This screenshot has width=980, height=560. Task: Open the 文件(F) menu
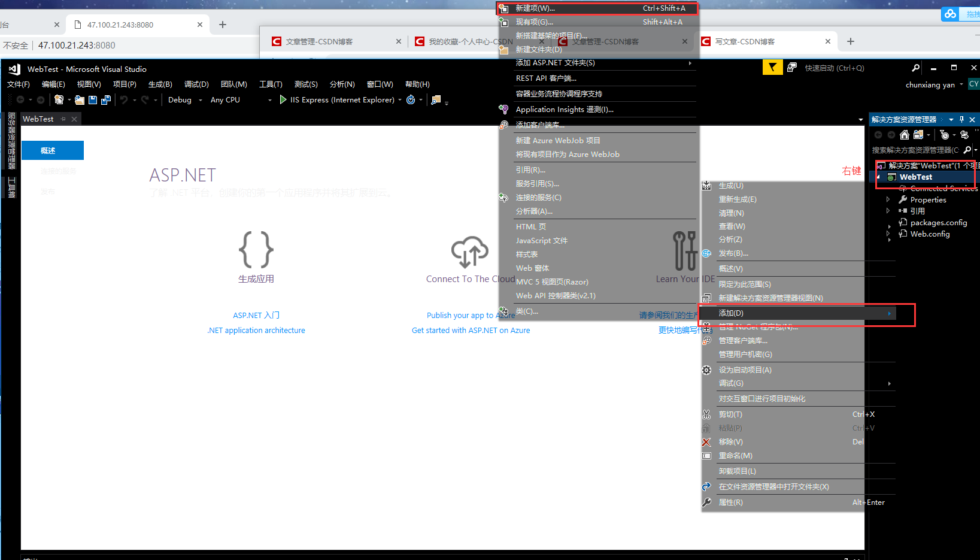18,84
